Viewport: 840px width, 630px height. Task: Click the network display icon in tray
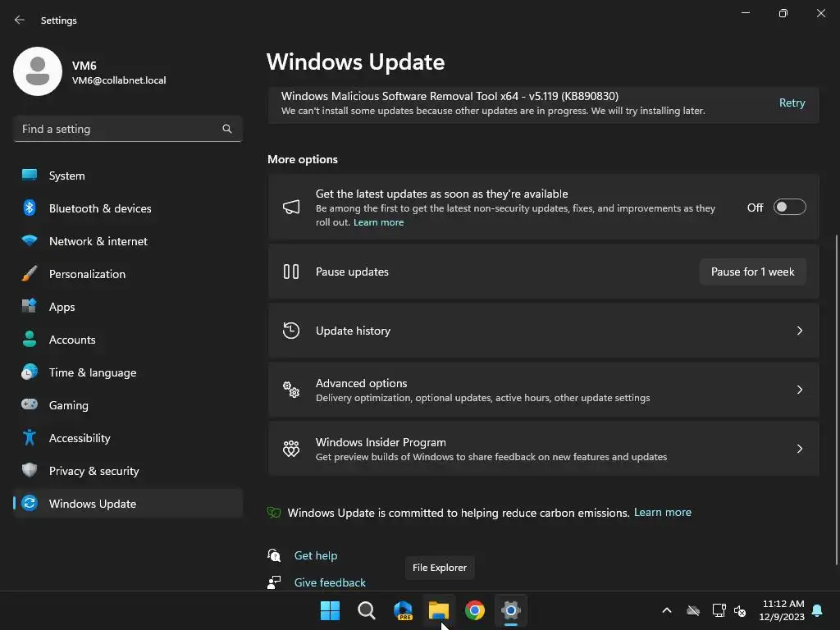[x=719, y=610]
